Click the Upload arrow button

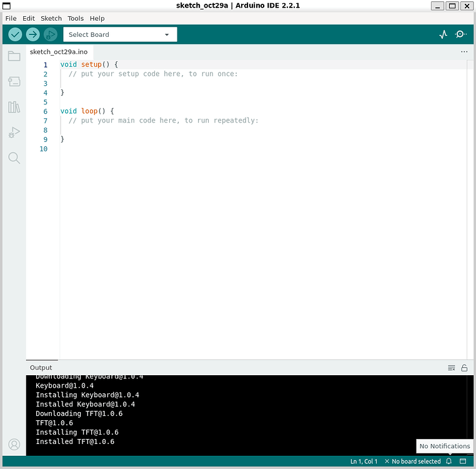(x=32, y=35)
